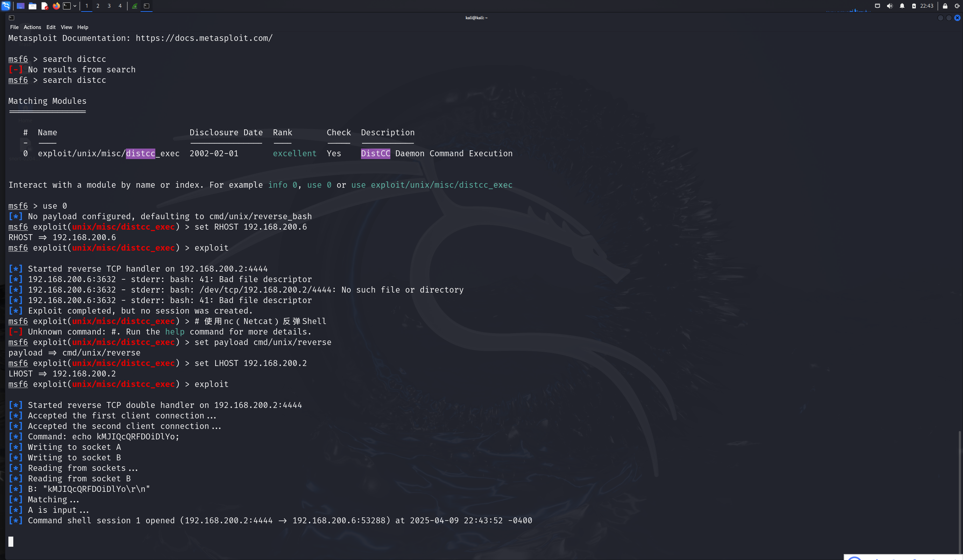Open the View menu
The height and width of the screenshot is (560, 963).
coord(66,27)
